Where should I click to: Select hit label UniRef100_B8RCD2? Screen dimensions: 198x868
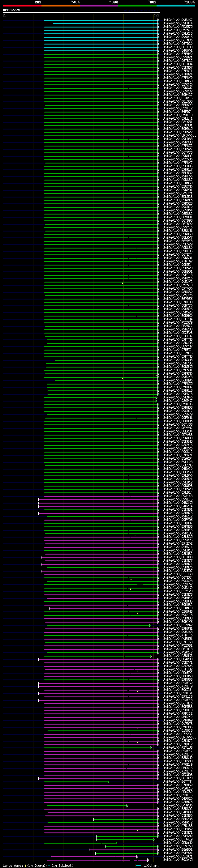[x=178, y=809]
